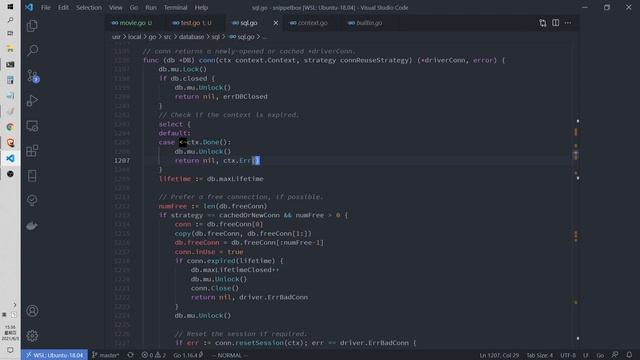The height and width of the screenshot is (360, 640).
Task: Click the go breadcrumb segment
Action: pyautogui.click(x=152, y=37)
